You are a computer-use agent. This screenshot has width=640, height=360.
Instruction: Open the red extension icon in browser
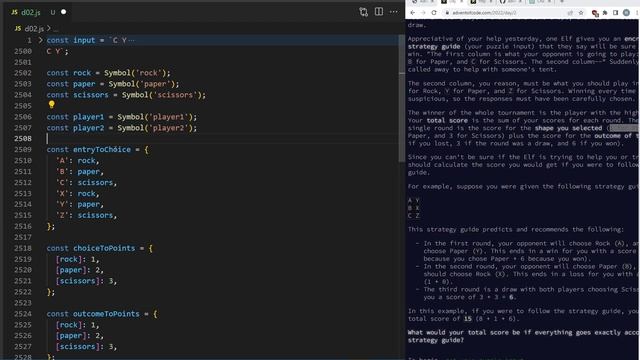[x=595, y=13]
